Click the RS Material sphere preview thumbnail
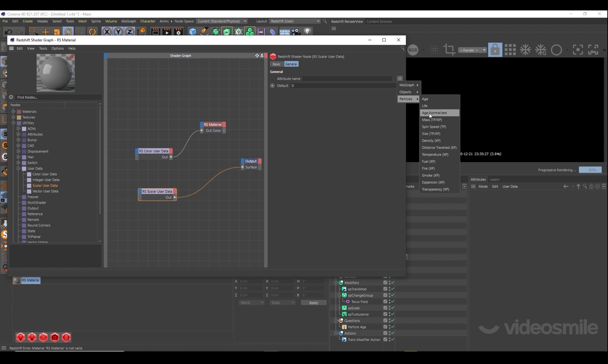The width and height of the screenshot is (608, 364). [56, 73]
